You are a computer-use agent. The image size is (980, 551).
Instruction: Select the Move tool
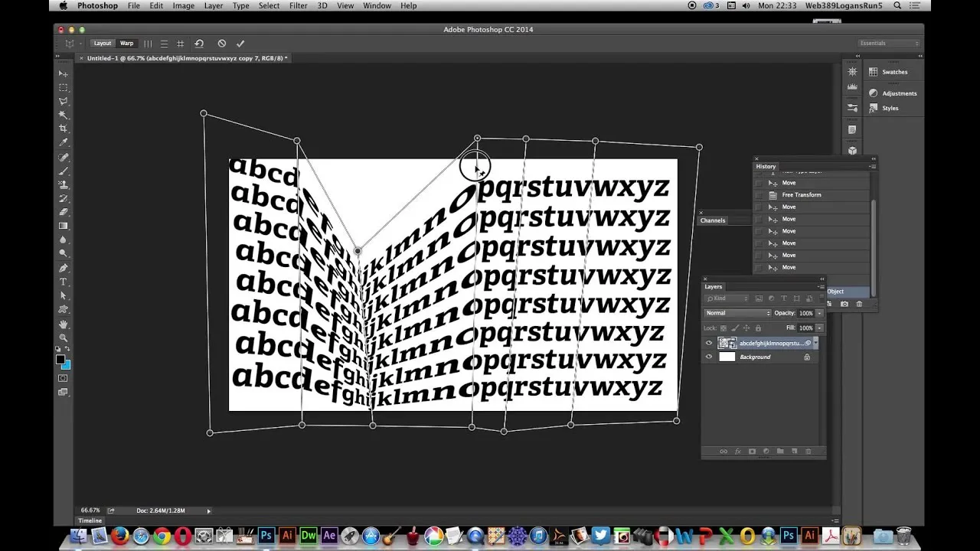tap(64, 73)
